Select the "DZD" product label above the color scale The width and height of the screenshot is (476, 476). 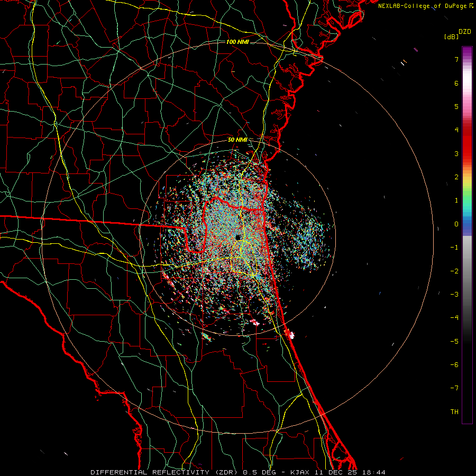(465, 32)
